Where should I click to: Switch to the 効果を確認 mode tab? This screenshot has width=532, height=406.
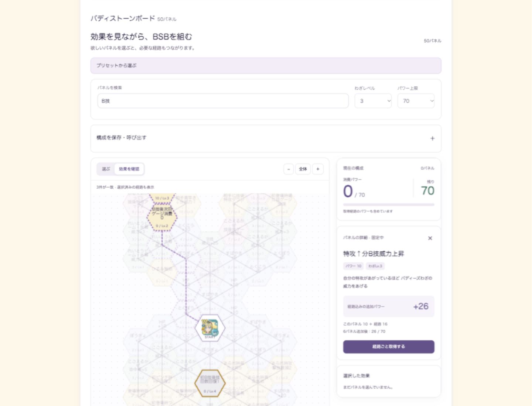(129, 169)
